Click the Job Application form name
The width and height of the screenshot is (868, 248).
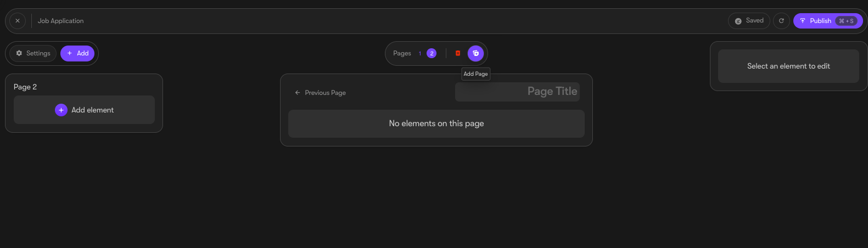[x=61, y=21]
